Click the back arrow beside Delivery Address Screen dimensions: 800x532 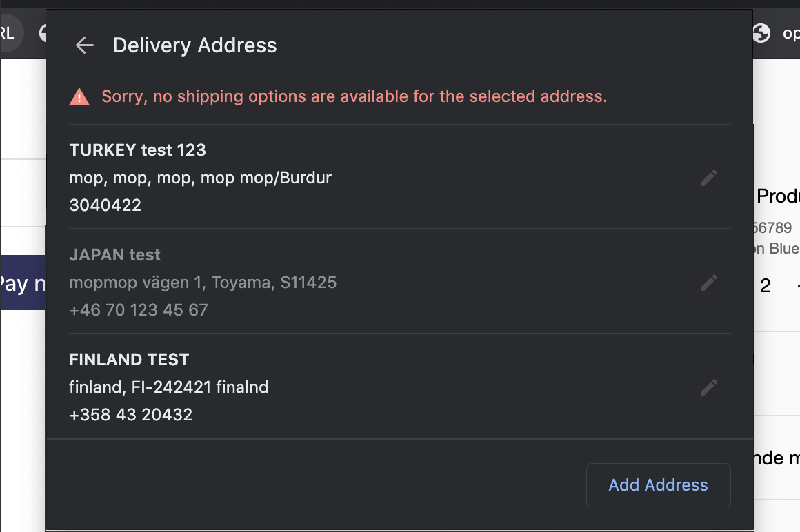(x=84, y=45)
